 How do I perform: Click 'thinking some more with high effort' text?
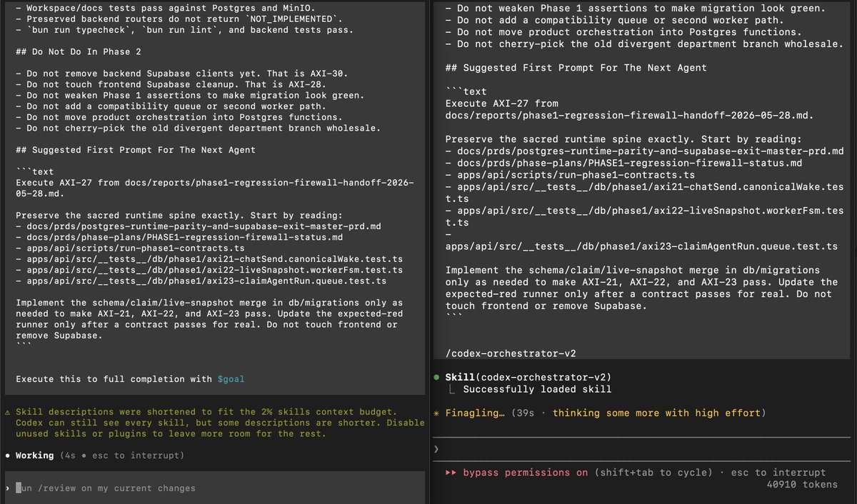pyautogui.click(x=656, y=413)
